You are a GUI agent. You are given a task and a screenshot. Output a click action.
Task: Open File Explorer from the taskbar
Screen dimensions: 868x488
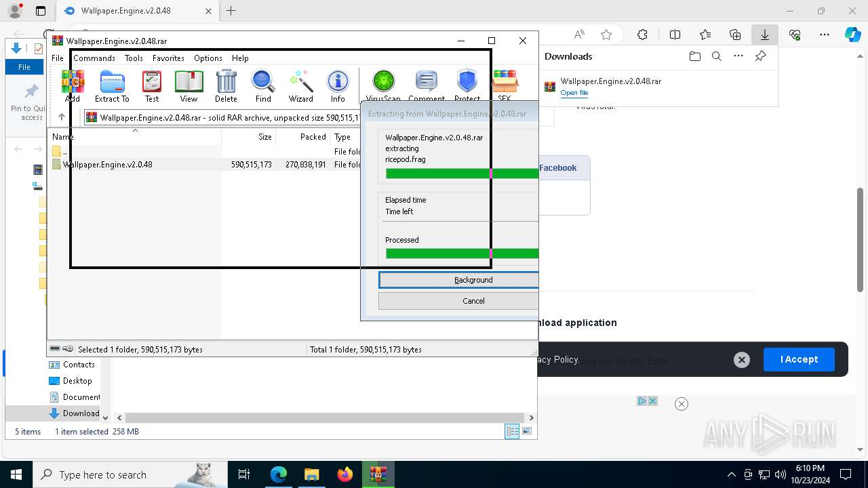tap(311, 474)
